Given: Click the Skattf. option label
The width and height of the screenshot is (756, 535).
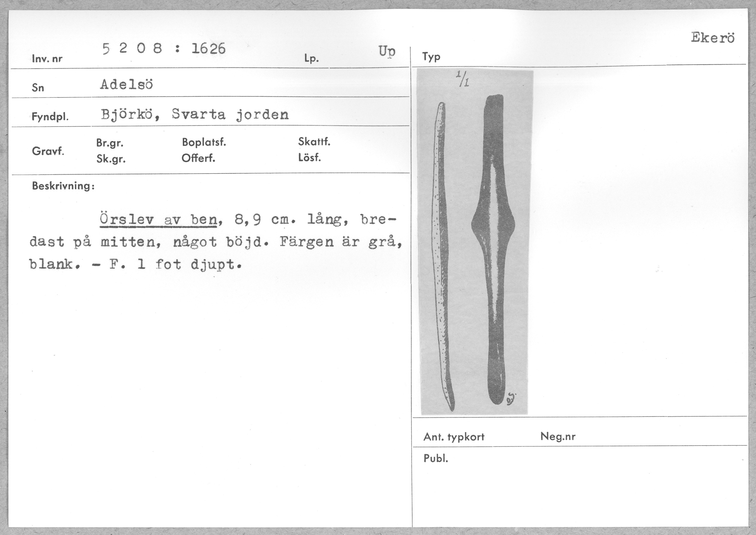Looking at the screenshot, I should coord(314,142).
